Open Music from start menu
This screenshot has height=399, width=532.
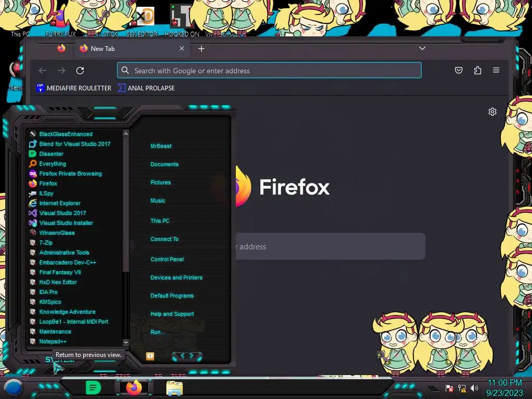(x=158, y=201)
